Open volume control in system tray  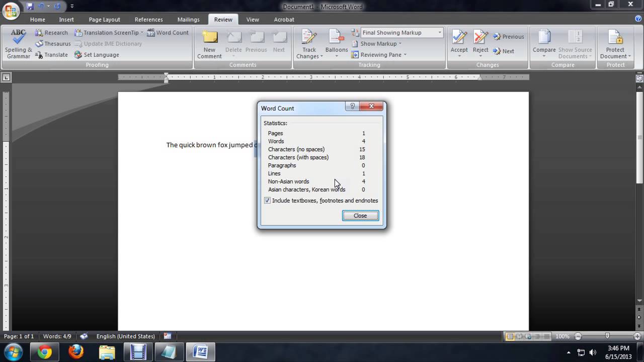tap(593, 352)
